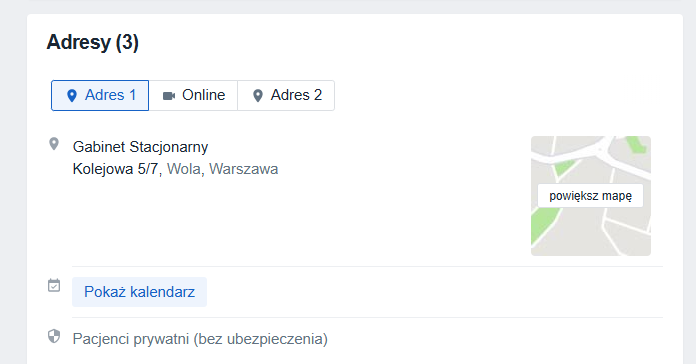
Task: Click the video camera icon beside Online
Action: click(169, 96)
